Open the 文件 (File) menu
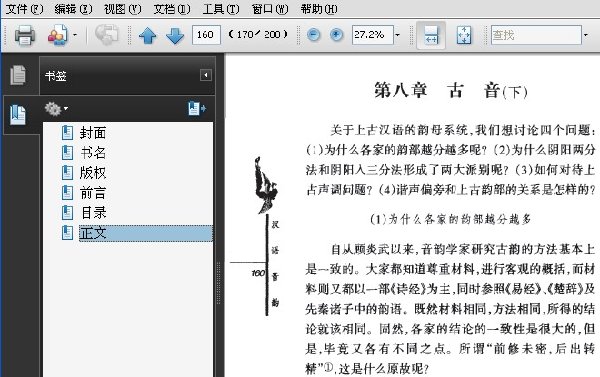Image resolution: width=600 pixels, height=377 pixels. click(x=24, y=8)
